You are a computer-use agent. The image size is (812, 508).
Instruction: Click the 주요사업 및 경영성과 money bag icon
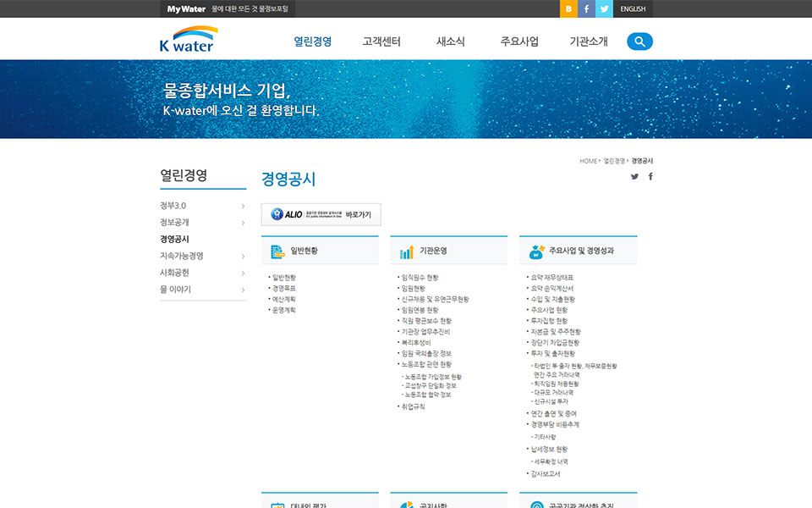click(x=536, y=251)
